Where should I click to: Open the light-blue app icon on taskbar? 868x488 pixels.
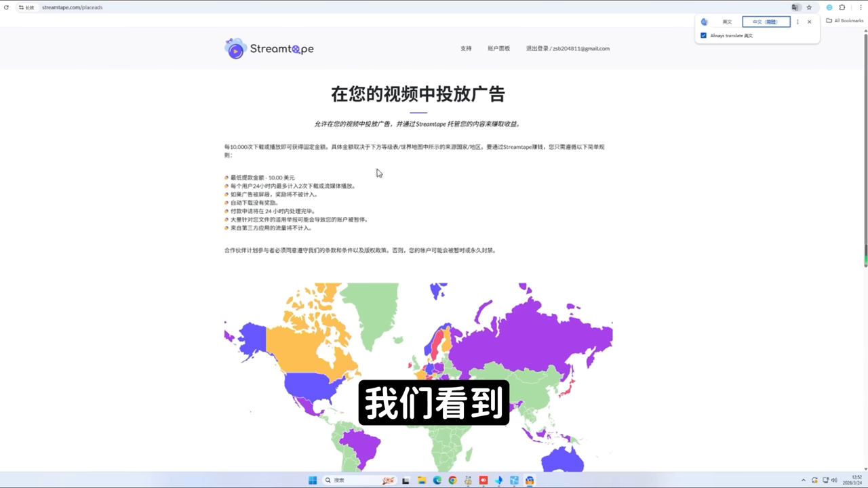[x=515, y=480]
